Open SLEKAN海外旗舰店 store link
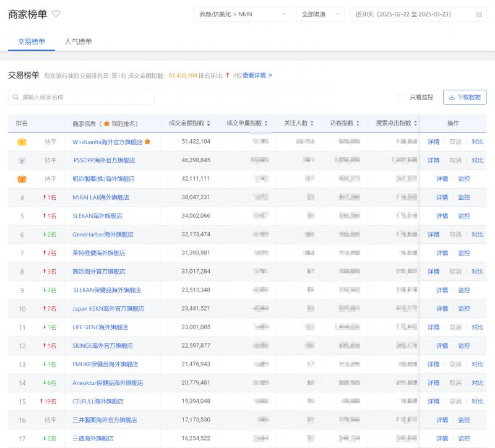495x448 pixels. tap(97, 216)
